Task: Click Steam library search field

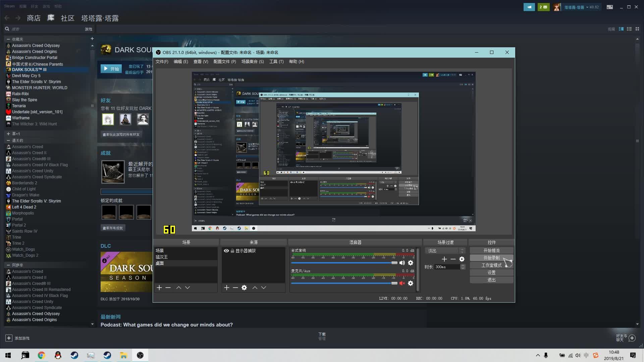Action: click(x=44, y=29)
